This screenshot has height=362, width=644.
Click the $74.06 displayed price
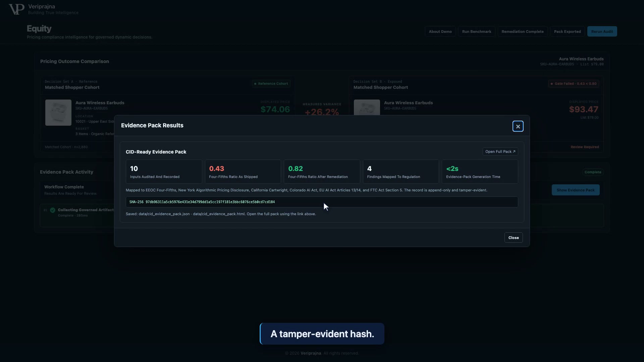click(x=275, y=109)
